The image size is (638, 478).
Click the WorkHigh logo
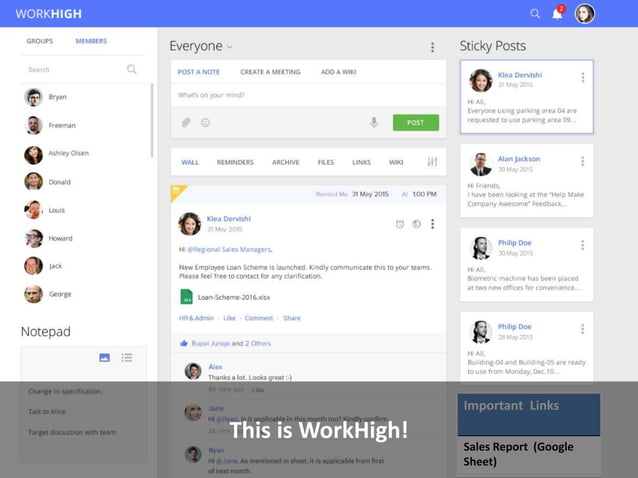pyautogui.click(x=49, y=14)
